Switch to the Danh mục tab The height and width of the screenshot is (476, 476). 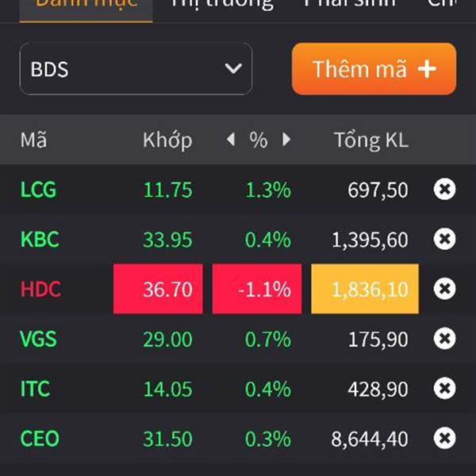pos(86,4)
